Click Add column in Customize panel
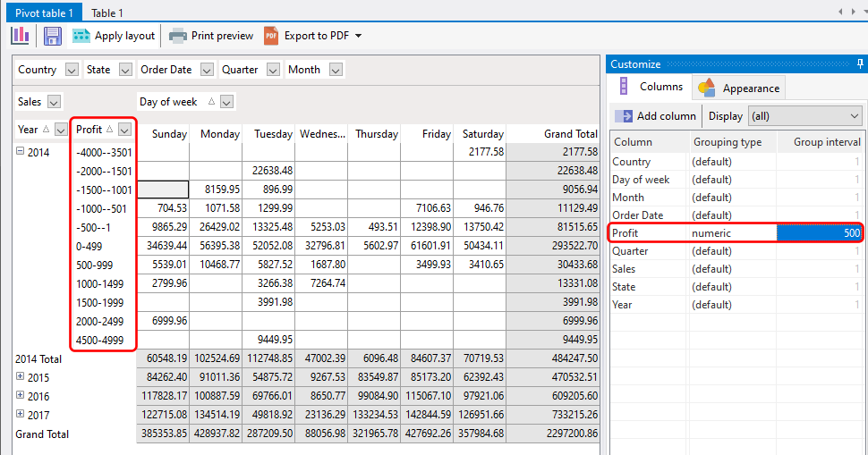 click(656, 115)
